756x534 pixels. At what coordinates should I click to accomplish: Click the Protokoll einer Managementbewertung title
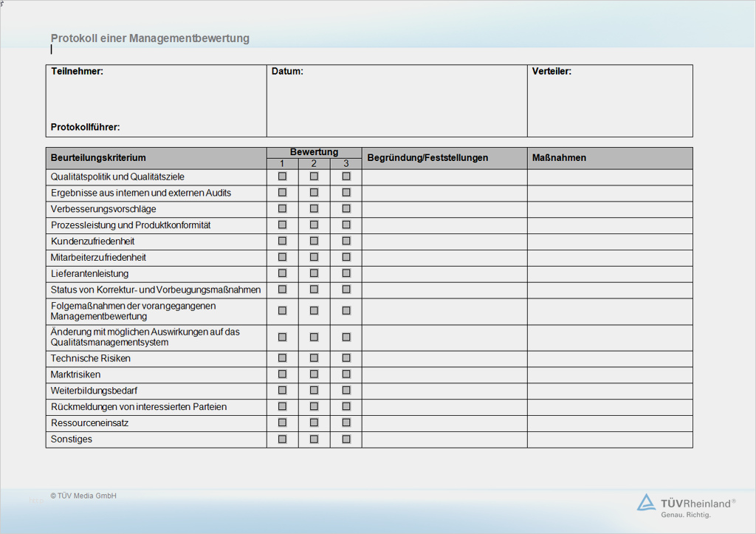tap(150, 38)
